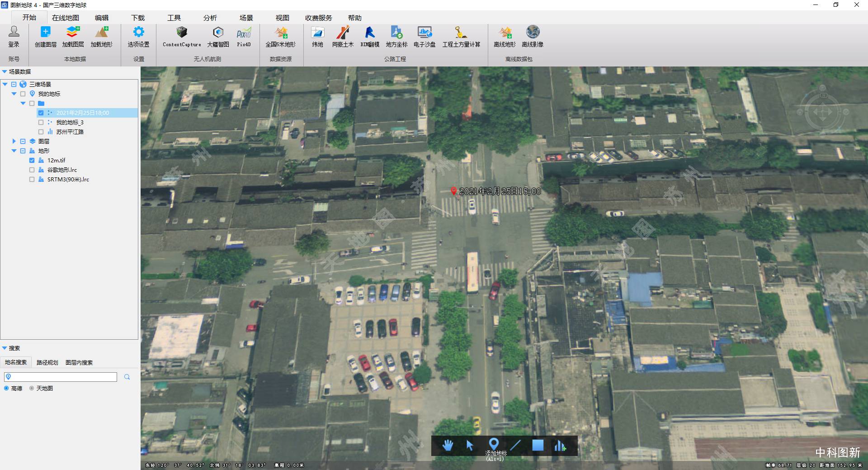Select the line drawing tool
Image resolution: width=868 pixels, height=470 pixels.
(x=515, y=446)
